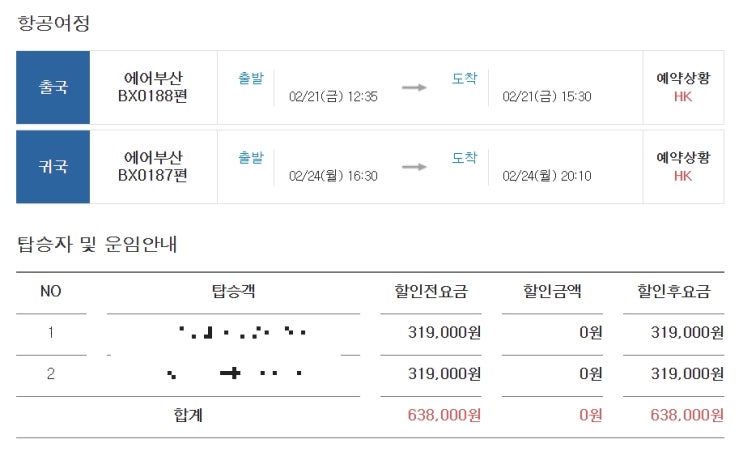Click the arrow icon in the 귀국 flight row

pyautogui.click(x=414, y=167)
